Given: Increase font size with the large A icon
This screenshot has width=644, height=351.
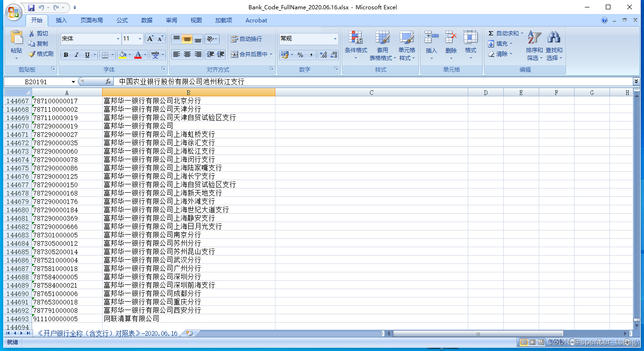Looking at the screenshot, I should click(x=150, y=39).
